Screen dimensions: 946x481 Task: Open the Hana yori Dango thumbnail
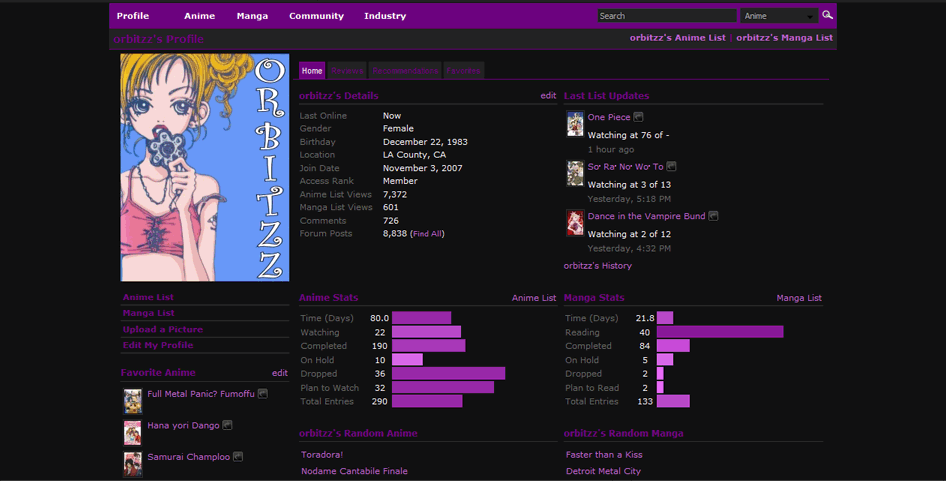[133, 433]
